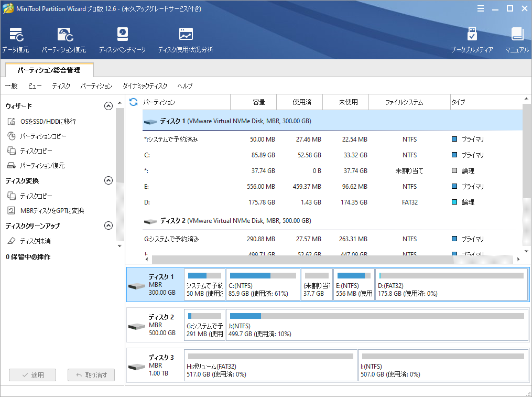This screenshot has width=532, height=397.
Task: Select the G:システムで予約 291 MB block
Action: [204, 325]
